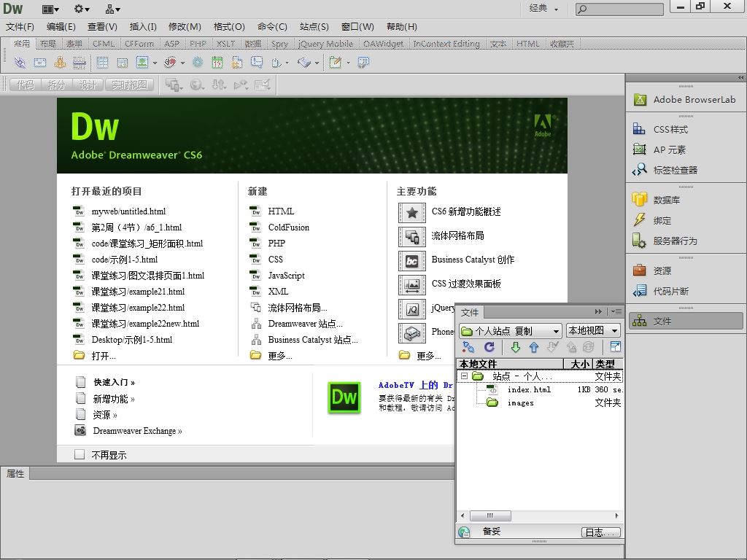Click the 实时视图 button
Screen dimensions: 747x560
coord(130,85)
